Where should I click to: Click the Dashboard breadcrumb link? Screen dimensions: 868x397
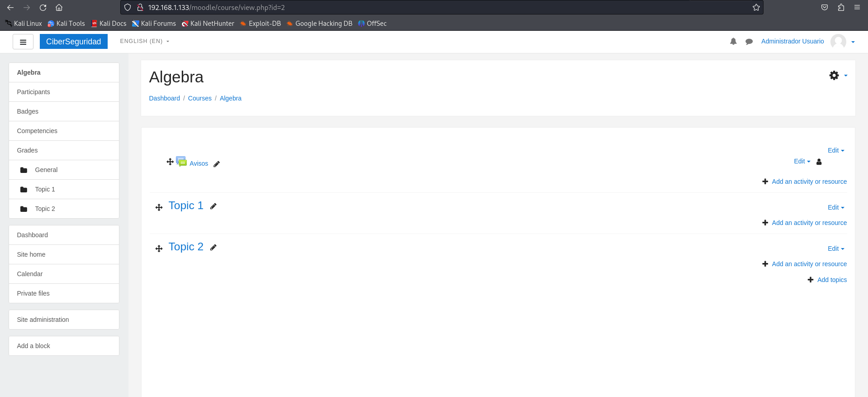click(164, 98)
